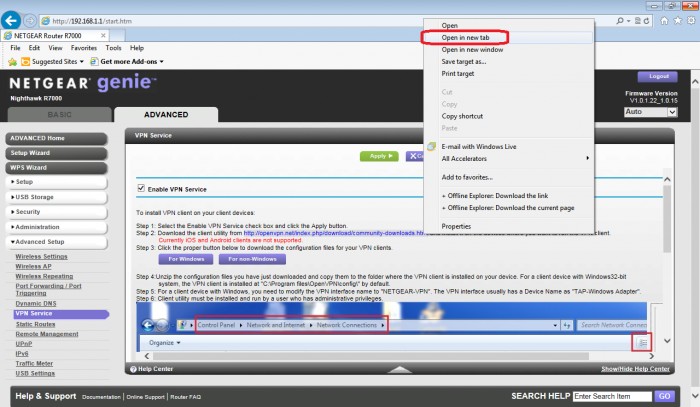700x407 pixels.
Task: Open the View menu
Action: tap(55, 48)
